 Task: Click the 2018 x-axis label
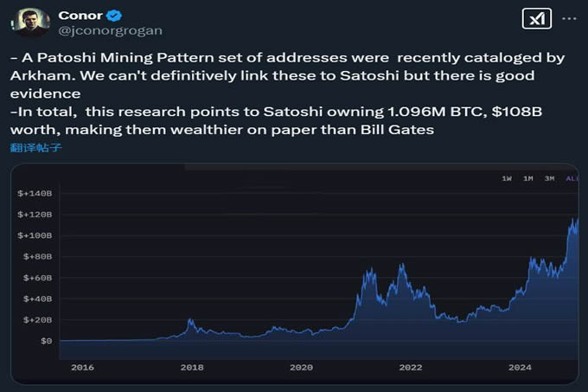[191, 368]
